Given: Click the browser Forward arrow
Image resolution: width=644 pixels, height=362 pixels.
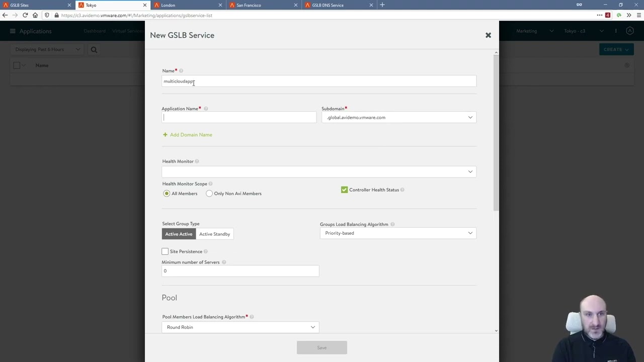Looking at the screenshot, I should (x=15, y=15).
